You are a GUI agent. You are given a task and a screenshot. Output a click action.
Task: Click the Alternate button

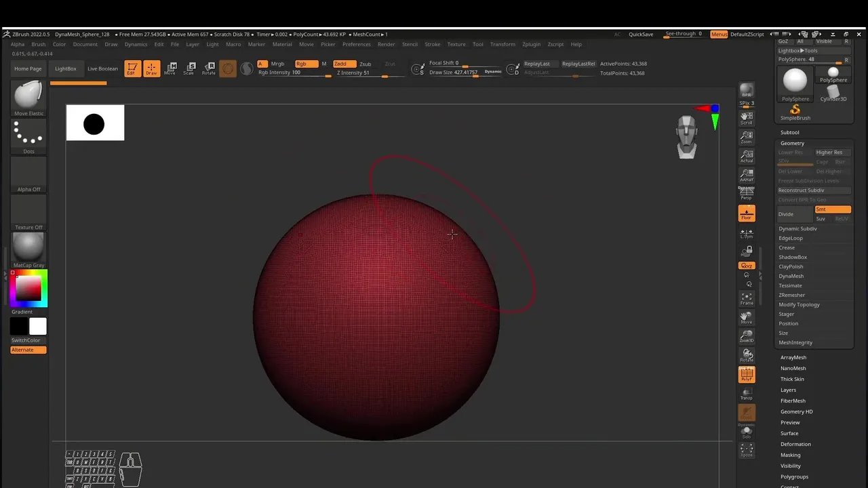(x=28, y=350)
